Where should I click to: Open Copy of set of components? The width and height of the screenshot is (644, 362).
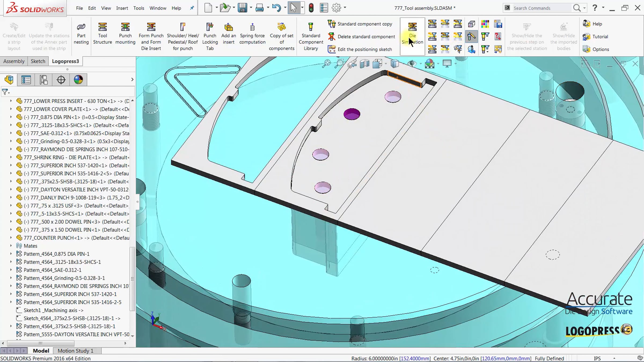click(281, 37)
